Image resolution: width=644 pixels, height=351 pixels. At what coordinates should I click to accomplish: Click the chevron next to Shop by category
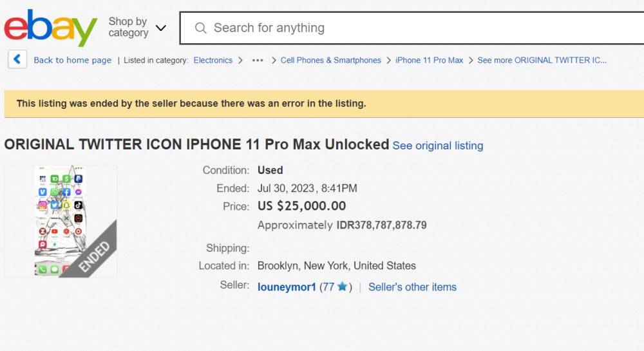click(161, 28)
